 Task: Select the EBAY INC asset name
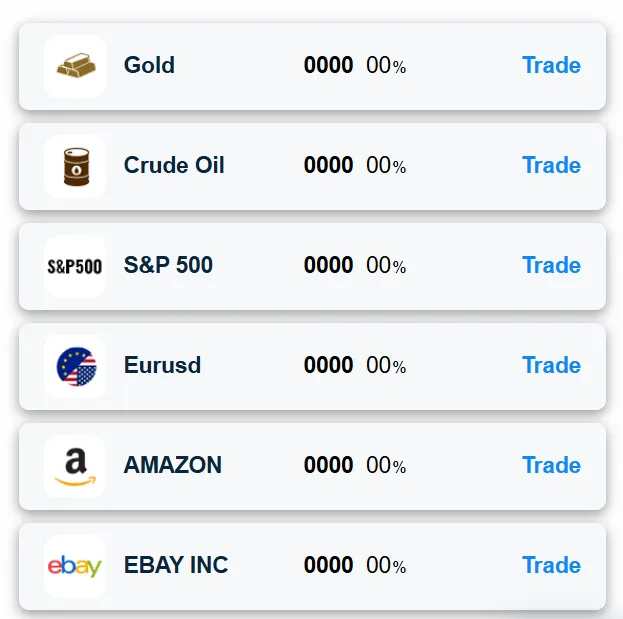point(176,566)
